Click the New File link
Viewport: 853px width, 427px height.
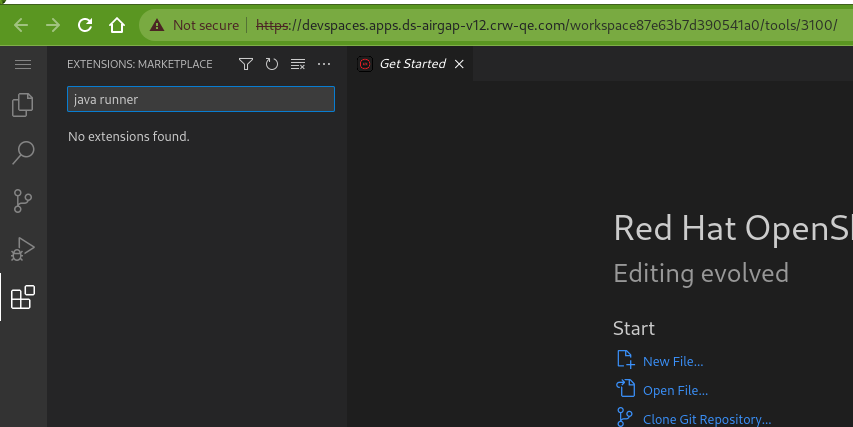coord(672,361)
